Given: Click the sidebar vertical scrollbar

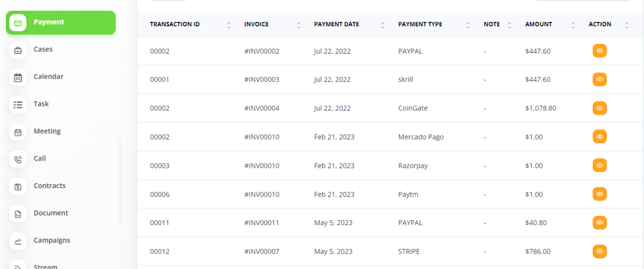Looking at the screenshot, I should (120, 181).
